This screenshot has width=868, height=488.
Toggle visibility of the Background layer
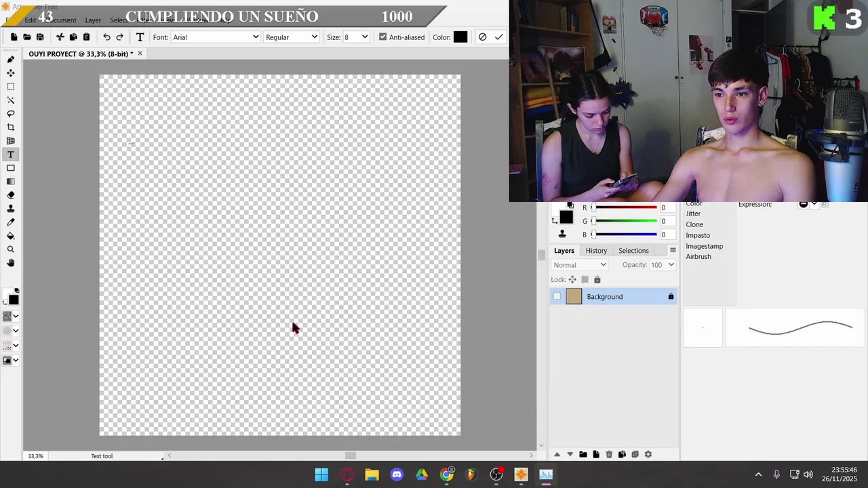(x=557, y=296)
